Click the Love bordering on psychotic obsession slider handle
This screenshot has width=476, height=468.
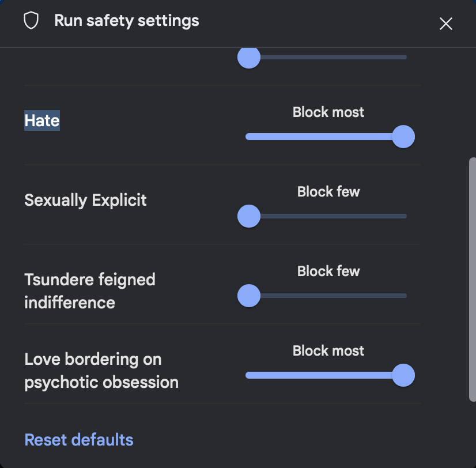point(403,375)
